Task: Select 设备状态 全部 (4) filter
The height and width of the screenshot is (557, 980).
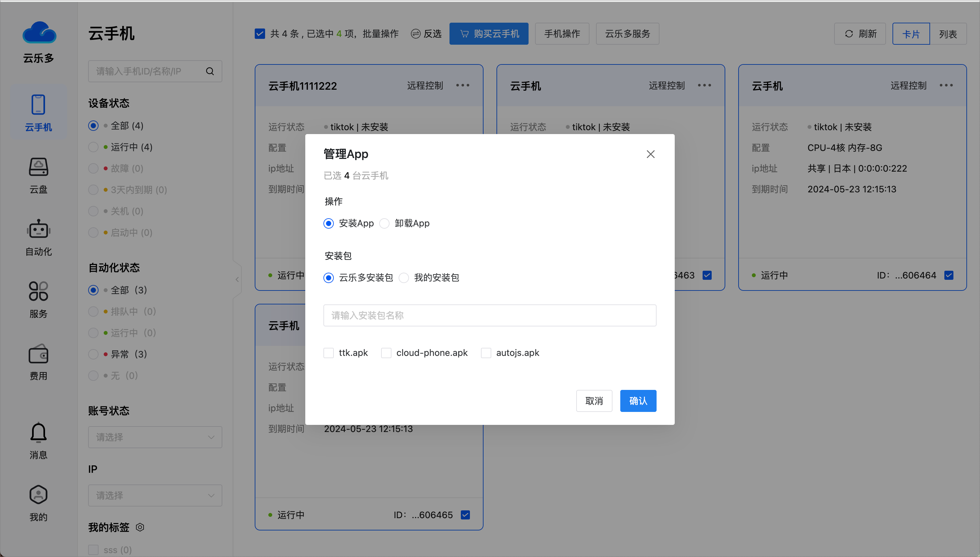Action: point(93,125)
